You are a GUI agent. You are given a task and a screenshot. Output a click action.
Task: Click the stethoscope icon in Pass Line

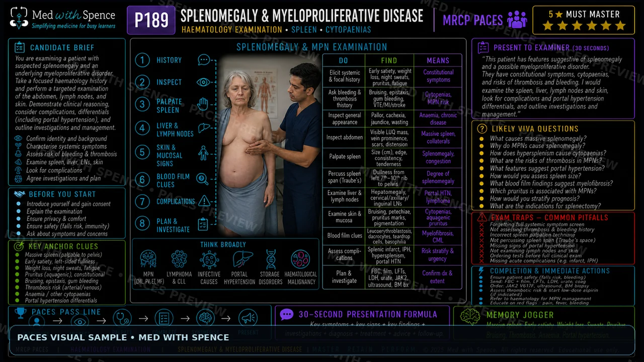(x=122, y=318)
